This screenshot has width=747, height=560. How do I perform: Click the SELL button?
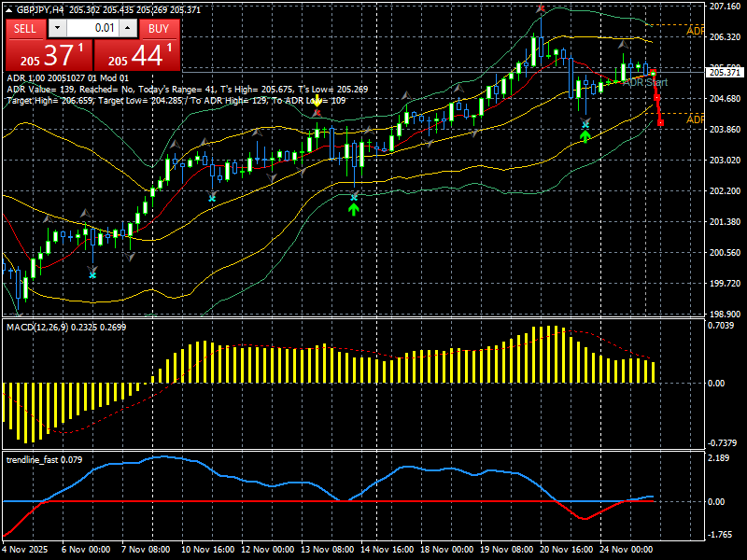pyautogui.click(x=25, y=29)
